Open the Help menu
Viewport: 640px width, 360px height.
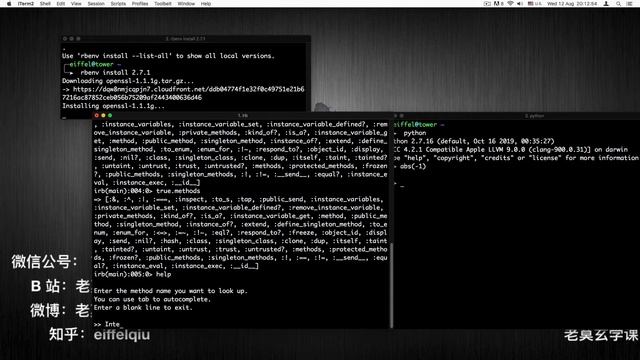[x=206, y=4]
